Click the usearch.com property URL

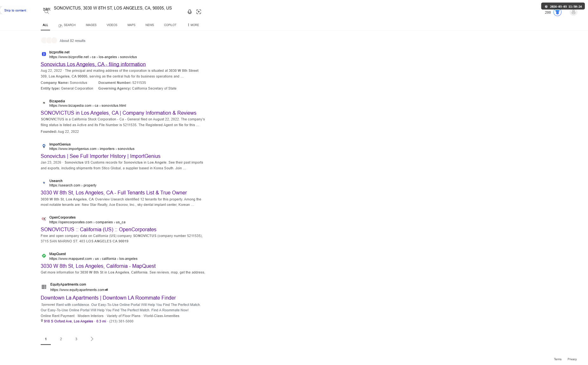[73, 186]
